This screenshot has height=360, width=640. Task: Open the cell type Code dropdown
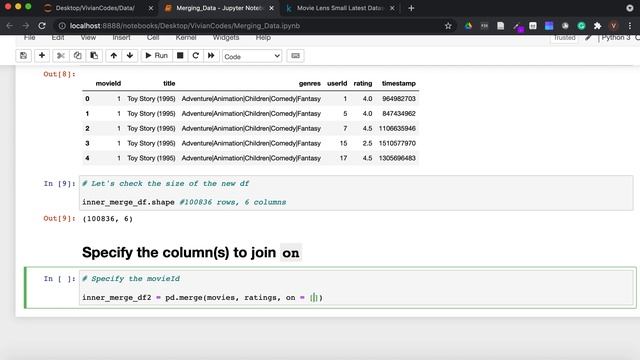pos(252,56)
